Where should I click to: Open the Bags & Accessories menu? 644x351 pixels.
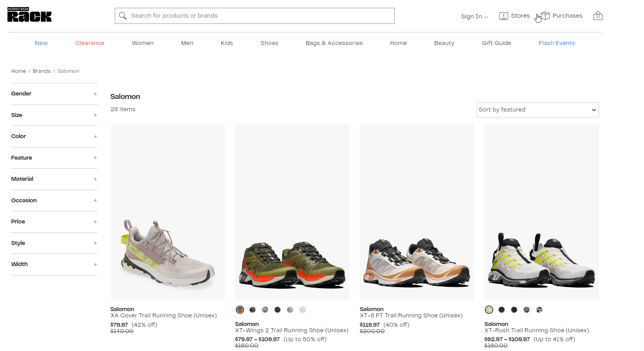334,43
